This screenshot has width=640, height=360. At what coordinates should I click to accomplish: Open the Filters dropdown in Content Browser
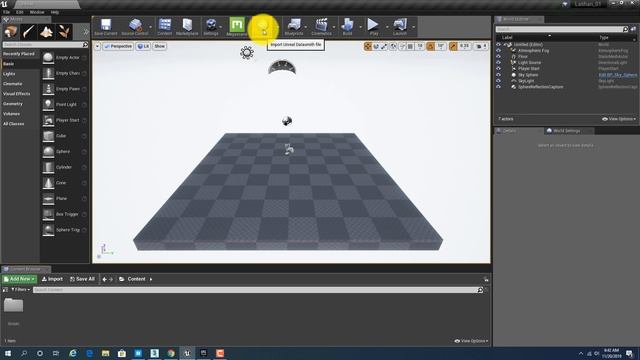pos(20,290)
